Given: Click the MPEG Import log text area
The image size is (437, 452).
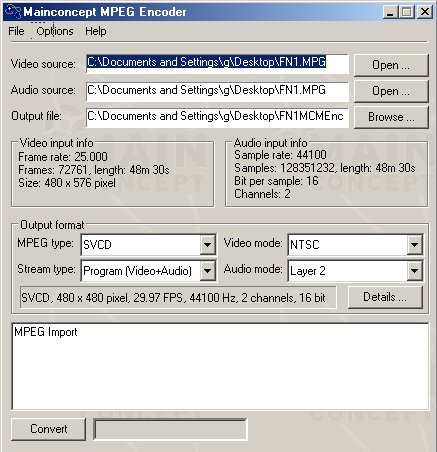Looking at the screenshot, I should click(x=220, y=366).
